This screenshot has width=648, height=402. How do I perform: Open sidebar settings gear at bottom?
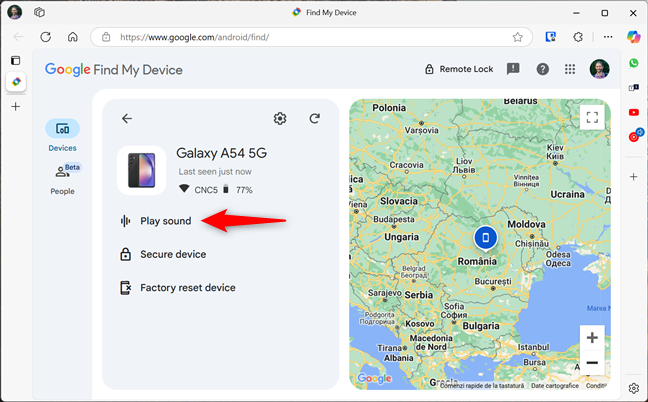pos(634,388)
